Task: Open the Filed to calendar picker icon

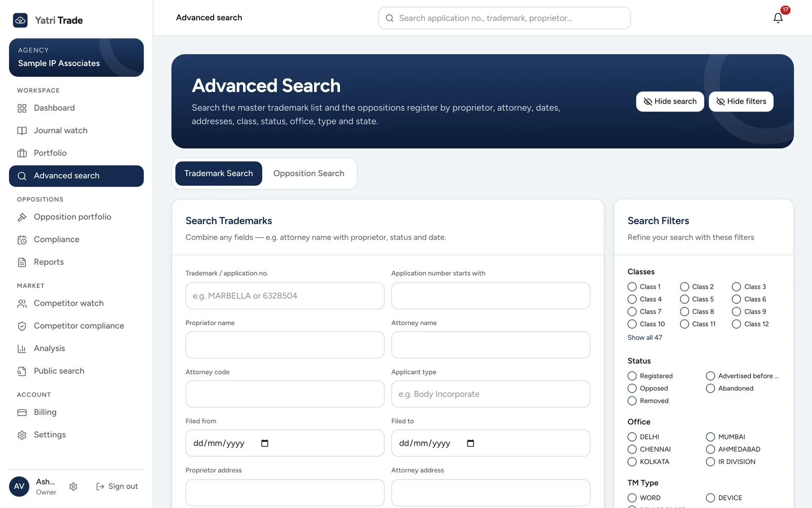Action: coord(470,443)
